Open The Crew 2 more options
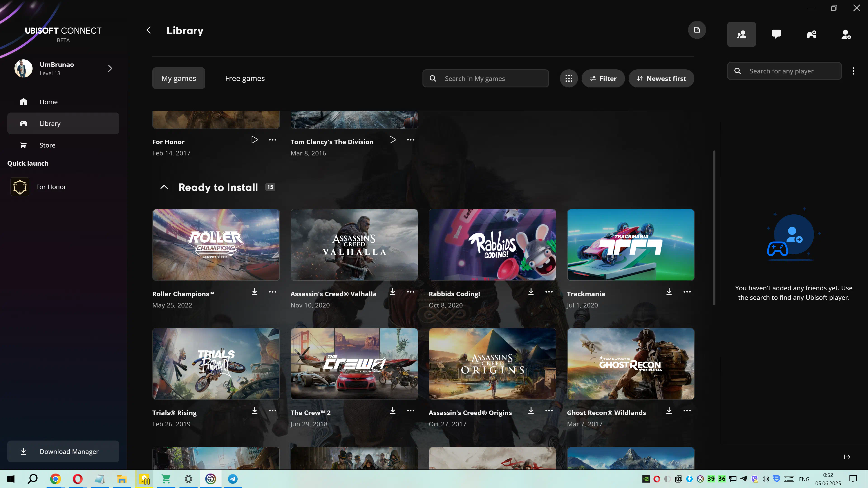Viewport: 868px width, 488px height. (x=410, y=411)
